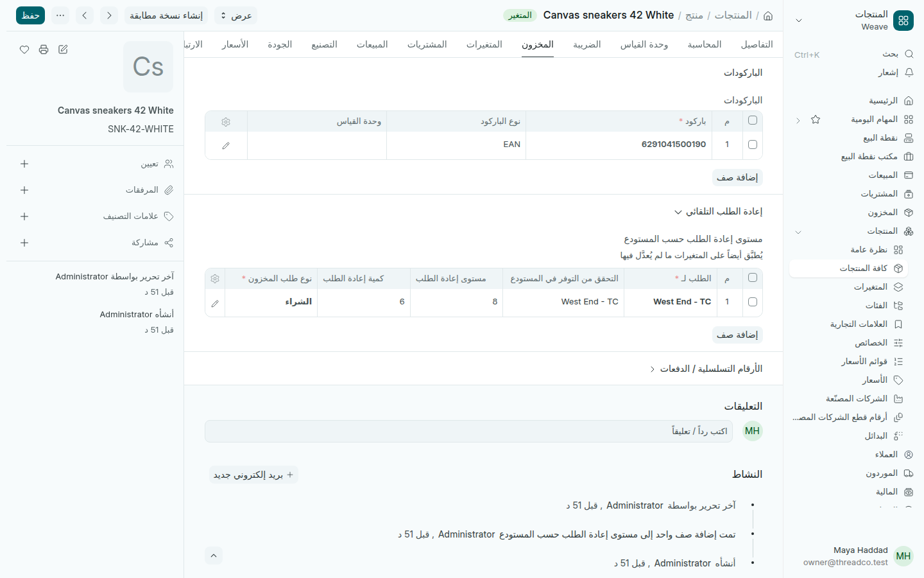Screen dimensions: 924x578
Task: Add row to barcodes table
Action: (738, 177)
